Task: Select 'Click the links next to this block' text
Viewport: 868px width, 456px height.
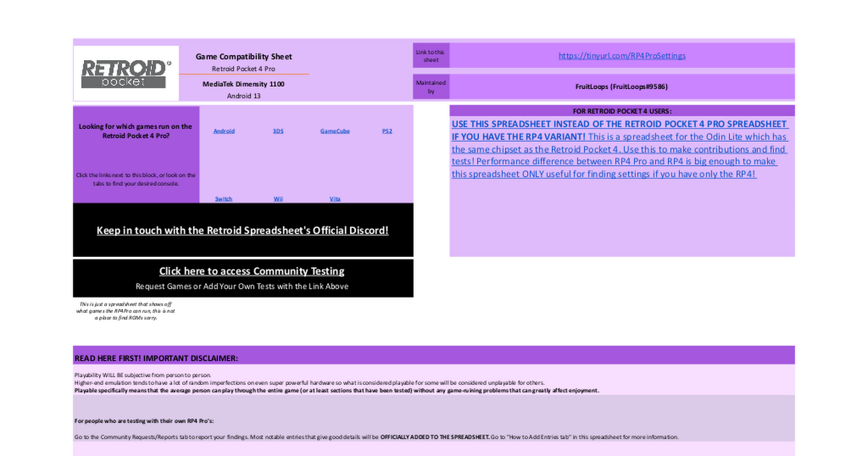Action: click(136, 179)
